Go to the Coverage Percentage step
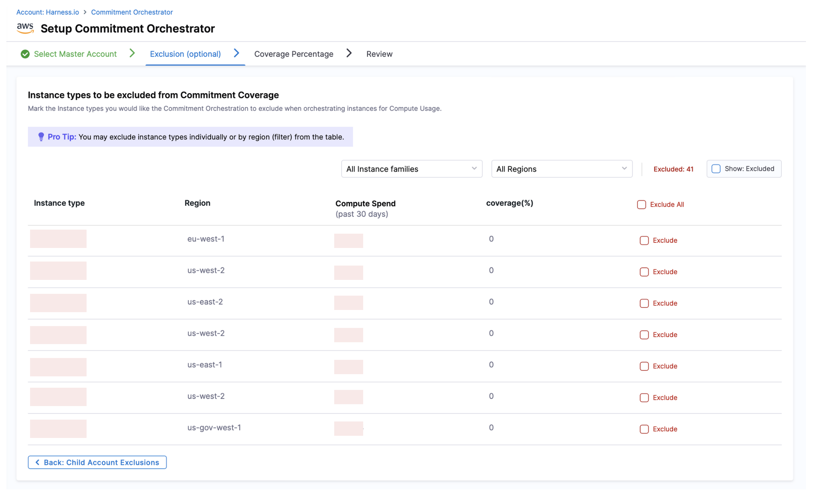The width and height of the screenshot is (821, 504). click(x=293, y=54)
